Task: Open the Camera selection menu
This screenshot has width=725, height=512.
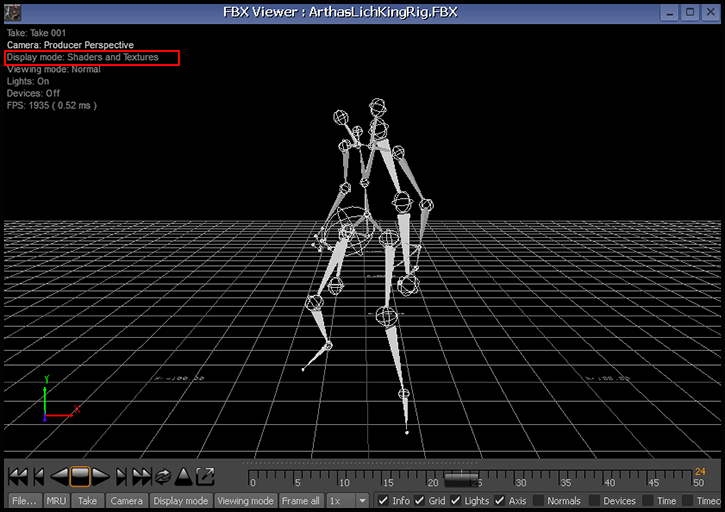Action: pos(127,501)
